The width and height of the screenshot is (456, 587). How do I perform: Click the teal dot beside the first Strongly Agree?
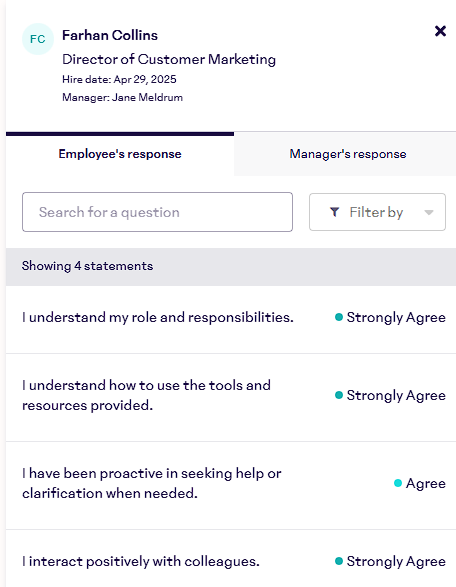(x=339, y=317)
